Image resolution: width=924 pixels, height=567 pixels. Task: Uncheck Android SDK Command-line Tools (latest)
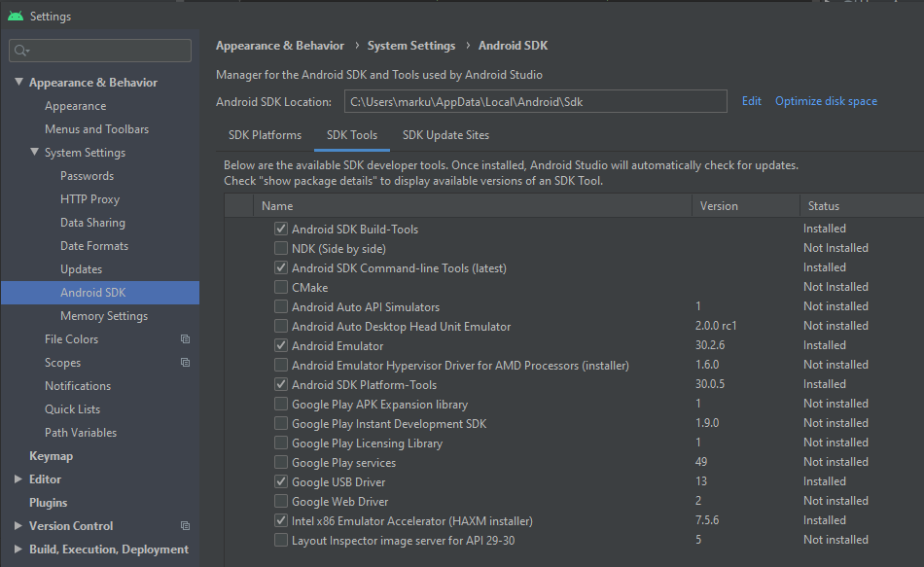[281, 267]
